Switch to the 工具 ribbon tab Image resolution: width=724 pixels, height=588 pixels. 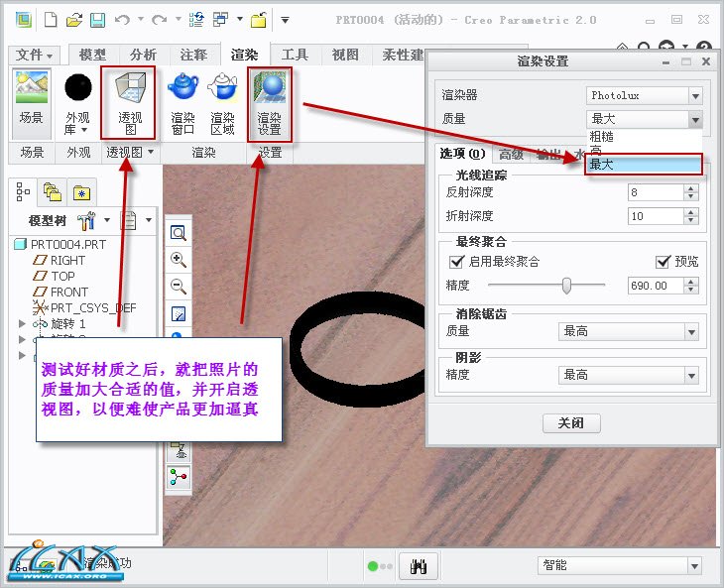pyautogui.click(x=295, y=55)
